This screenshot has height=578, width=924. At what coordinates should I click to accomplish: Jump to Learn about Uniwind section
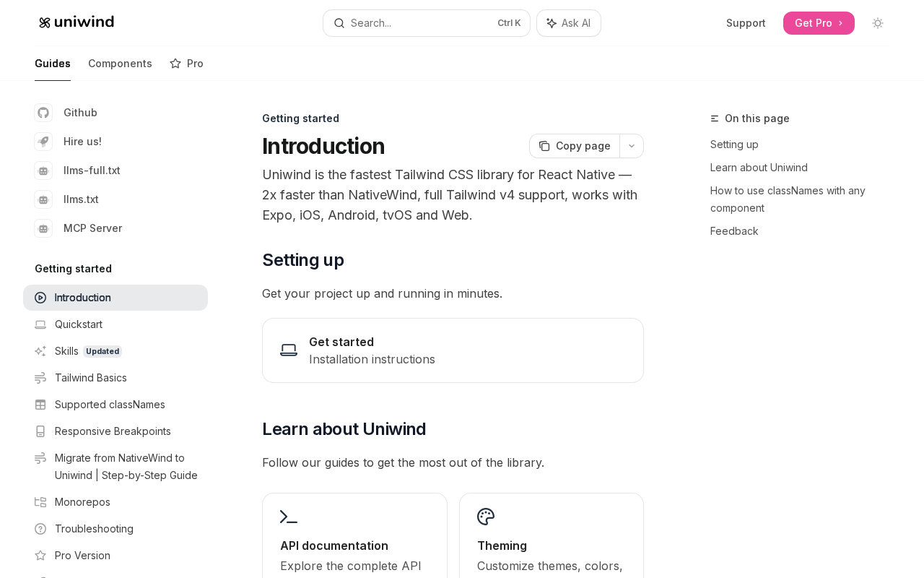pyautogui.click(x=759, y=168)
